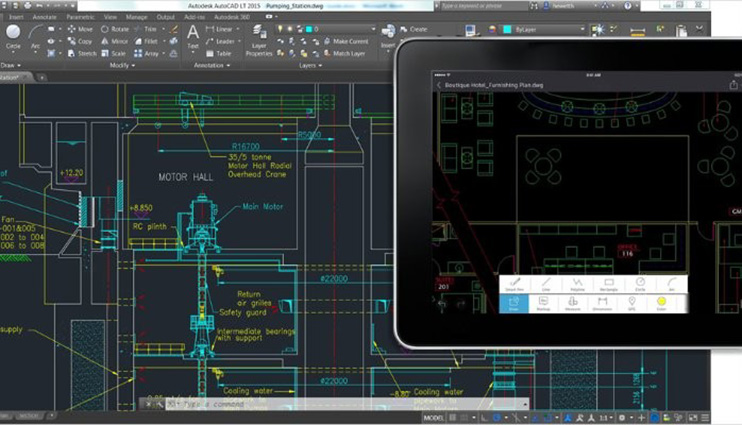Choose the Move tool in Modify
Screen dimensions: 742x425
tap(80, 29)
